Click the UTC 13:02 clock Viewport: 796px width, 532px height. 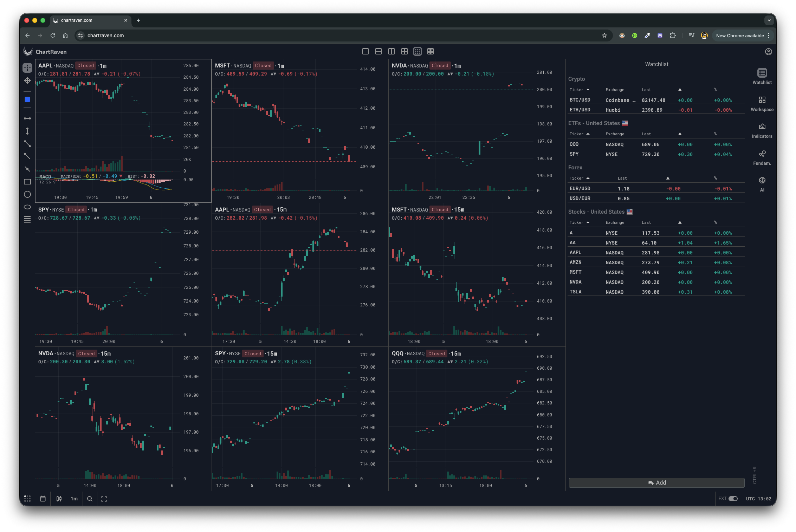tap(758, 499)
